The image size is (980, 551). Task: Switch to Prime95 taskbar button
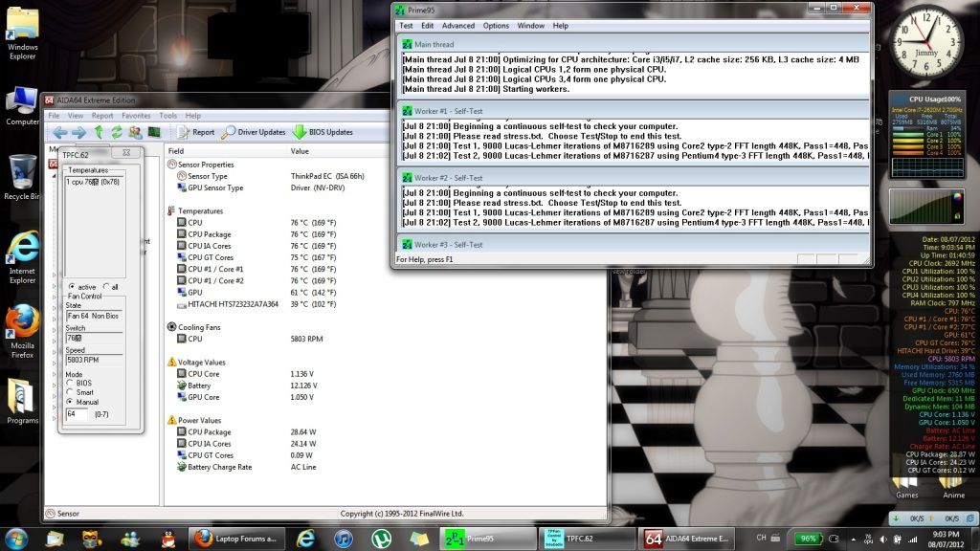click(x=488, y=539)
